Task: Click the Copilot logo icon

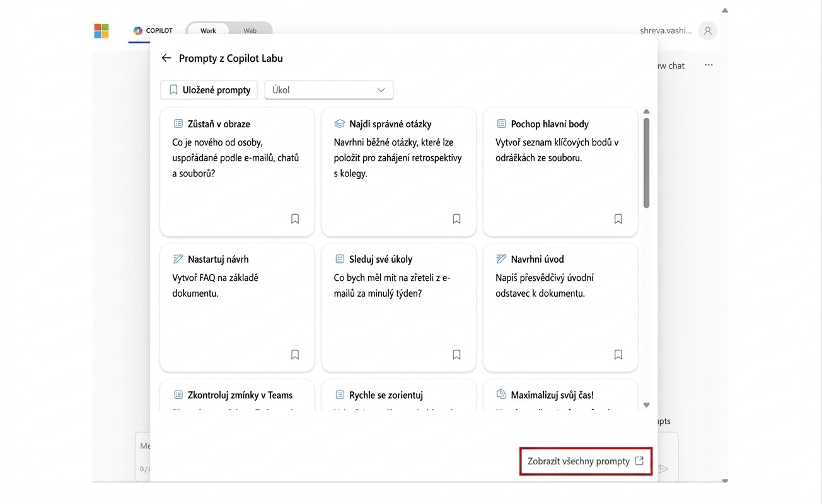Action: click(138, 30)
